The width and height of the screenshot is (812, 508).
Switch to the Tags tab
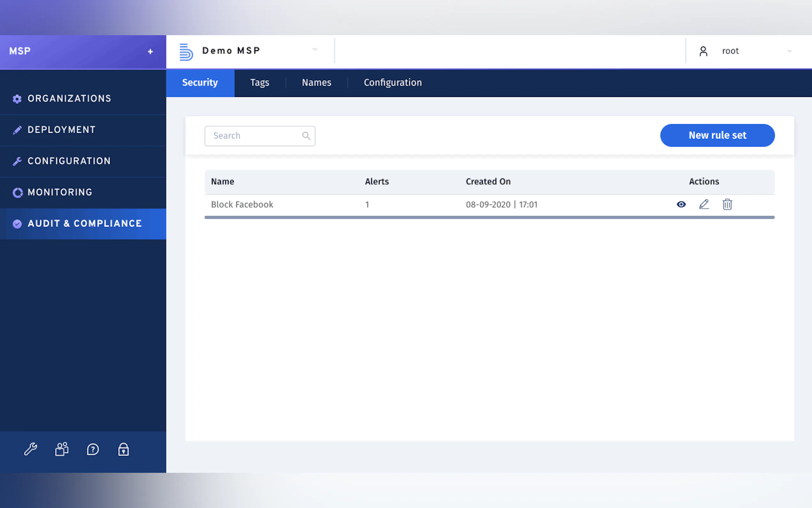coord(260,83)
